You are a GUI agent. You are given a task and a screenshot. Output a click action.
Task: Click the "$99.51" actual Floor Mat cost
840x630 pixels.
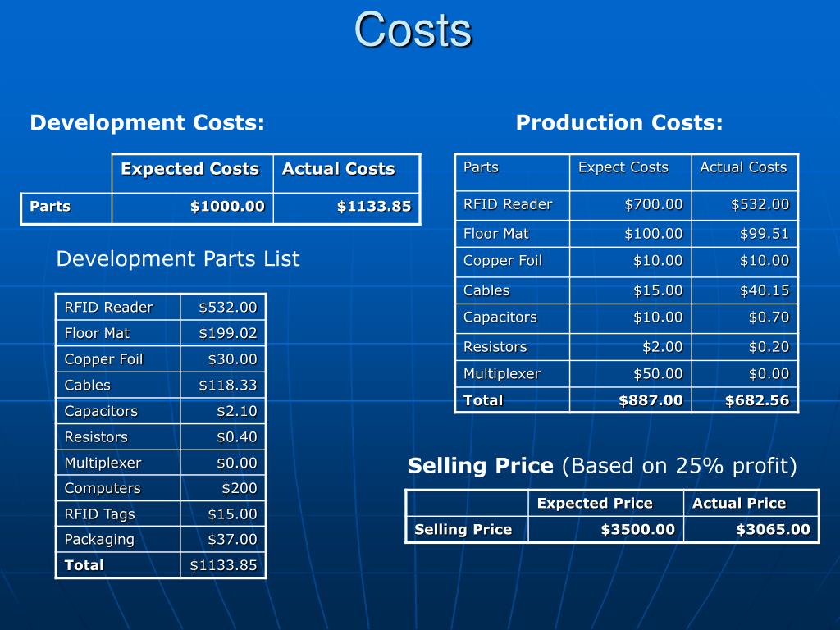click(x=765, y=234)
